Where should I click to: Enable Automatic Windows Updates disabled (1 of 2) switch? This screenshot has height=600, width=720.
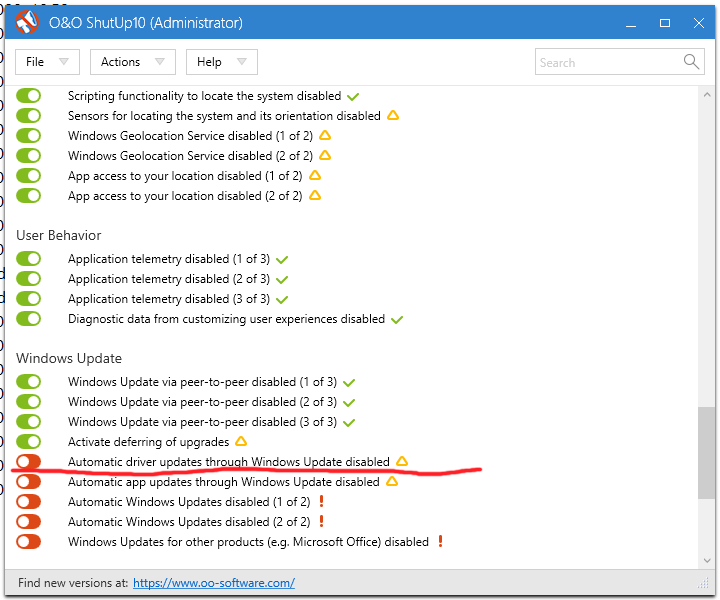coord(28,501)
